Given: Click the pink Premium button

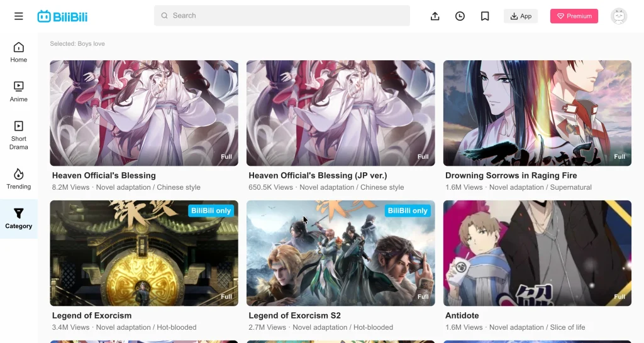Looking at the screenshot, I should click(574, 16).
